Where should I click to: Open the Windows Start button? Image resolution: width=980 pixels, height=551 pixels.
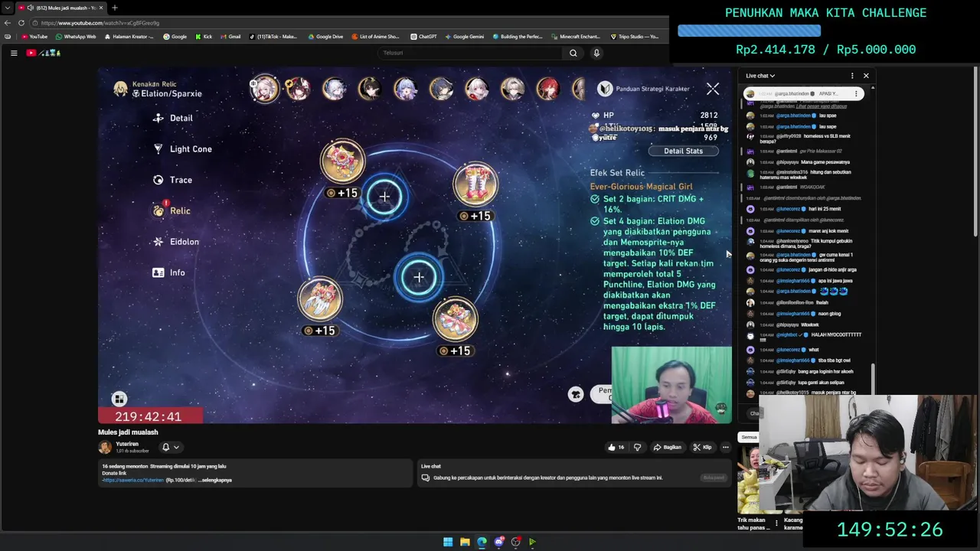pos(448,542)
